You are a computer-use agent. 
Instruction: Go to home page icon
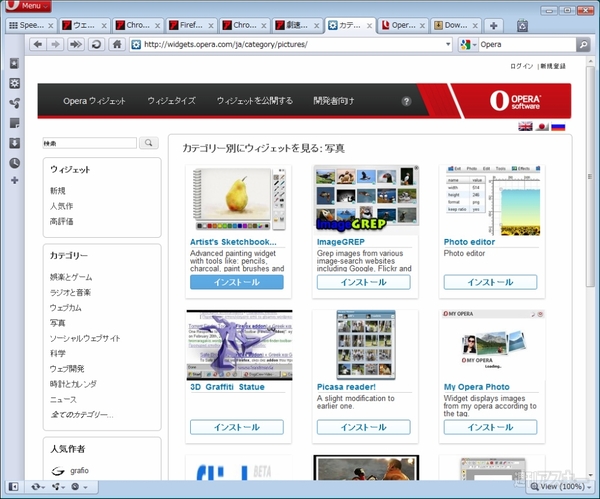[x=117, y=44]
